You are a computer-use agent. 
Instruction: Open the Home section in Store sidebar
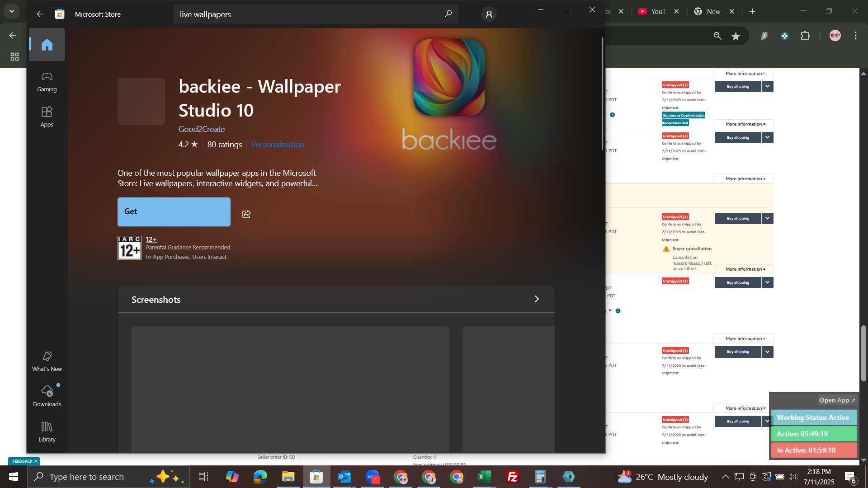pyautogui.click(x=47, y=45)
